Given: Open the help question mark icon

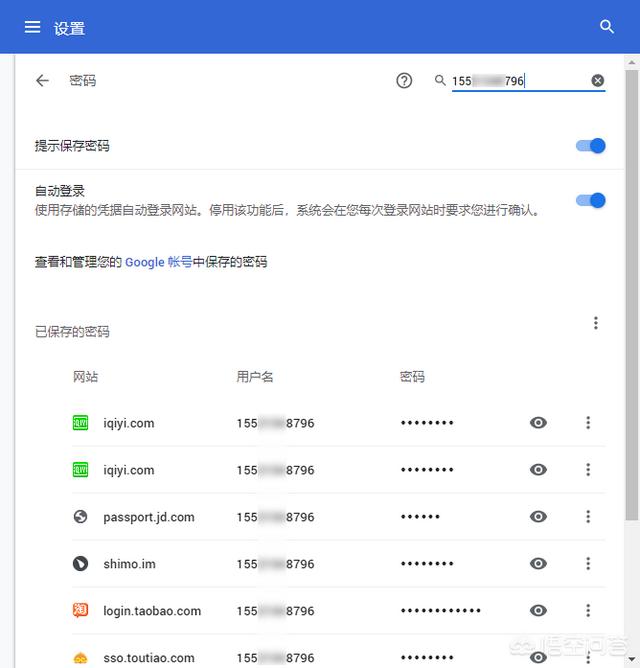Looking at the screenshot, I should pos(404,81).
